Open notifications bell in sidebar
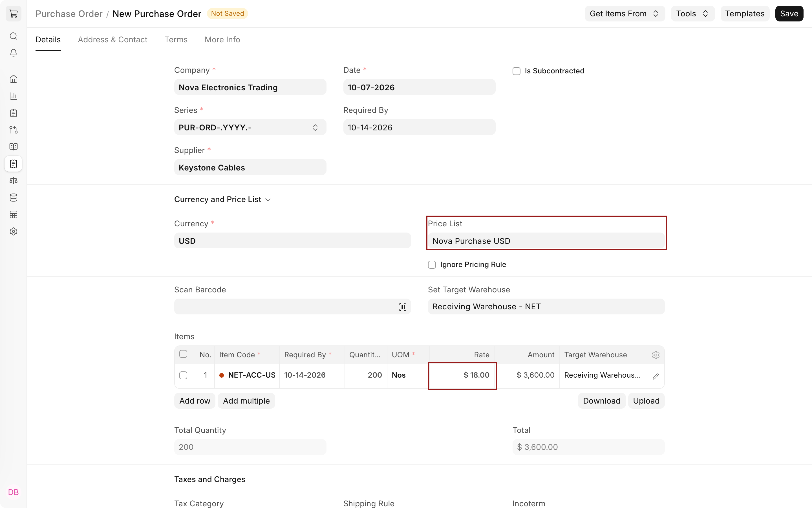Screen dimensions: 812x508 point(14,53)
